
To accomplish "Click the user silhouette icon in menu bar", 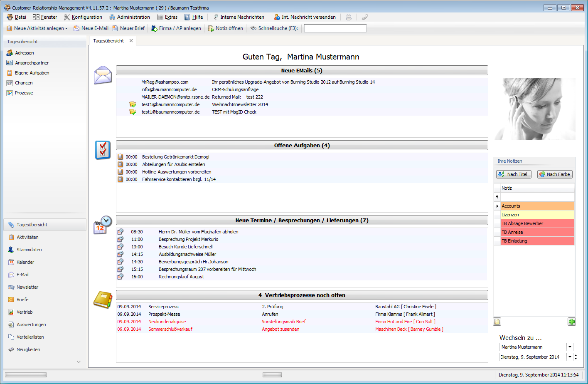I will (x=349, y=17).
